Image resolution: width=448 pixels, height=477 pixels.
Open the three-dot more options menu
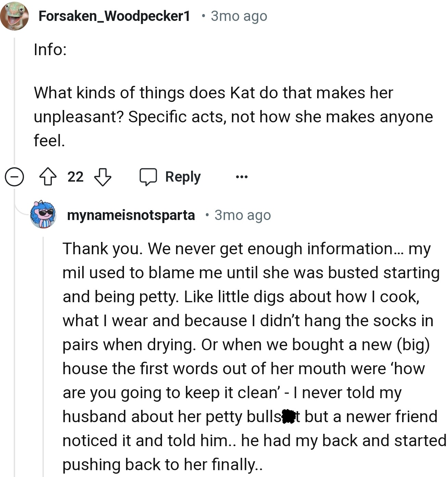(x=241, y=177)
